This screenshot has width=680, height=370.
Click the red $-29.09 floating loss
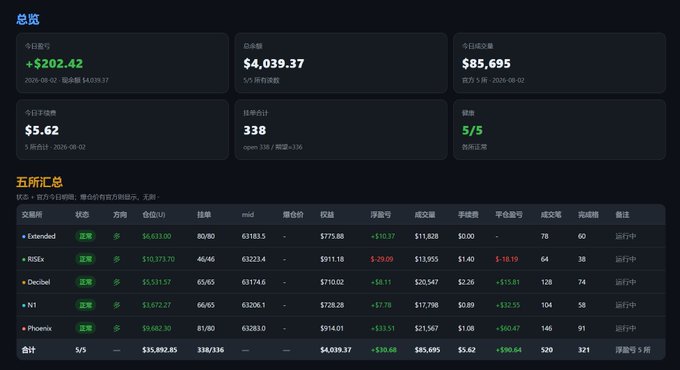coord(382,259)
